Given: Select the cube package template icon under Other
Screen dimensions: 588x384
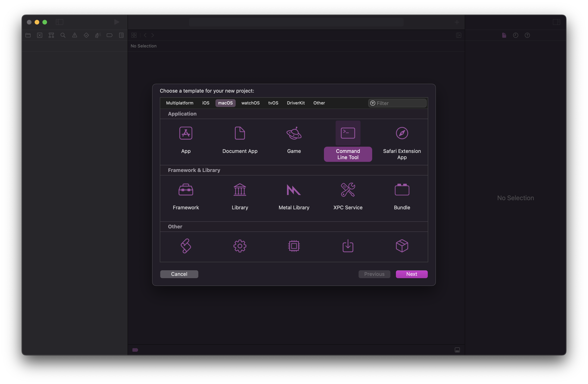Looking at the screenshot, I should click(x=402, y=246).
